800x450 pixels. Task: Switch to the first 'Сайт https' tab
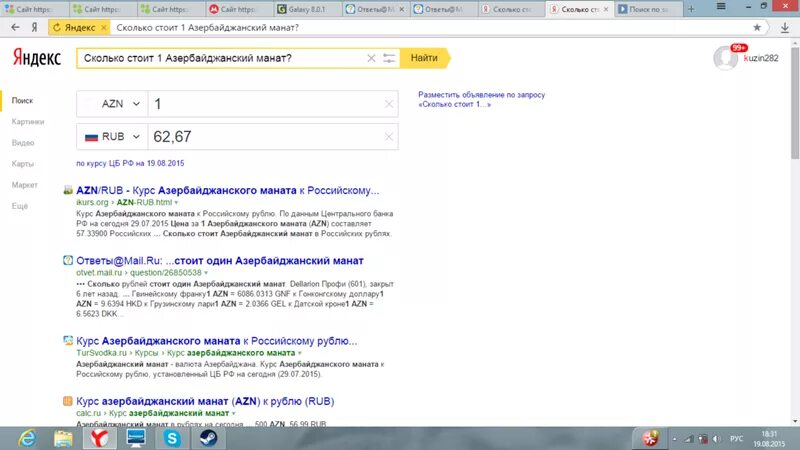pyautogui.click(x=34, y=9)
